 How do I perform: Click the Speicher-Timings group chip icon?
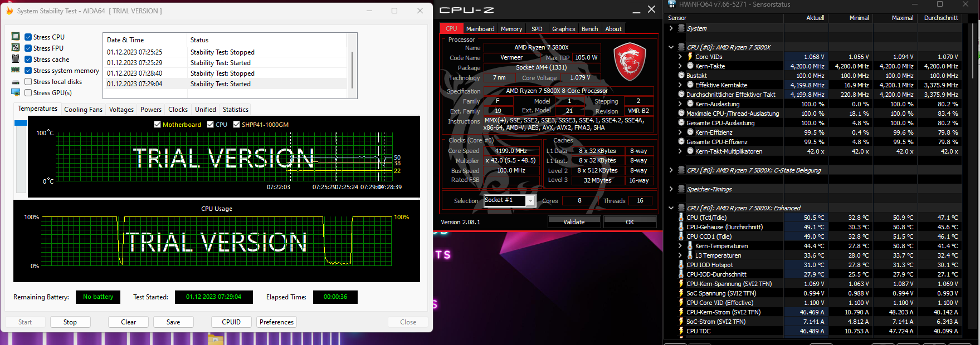pos(681,189)
